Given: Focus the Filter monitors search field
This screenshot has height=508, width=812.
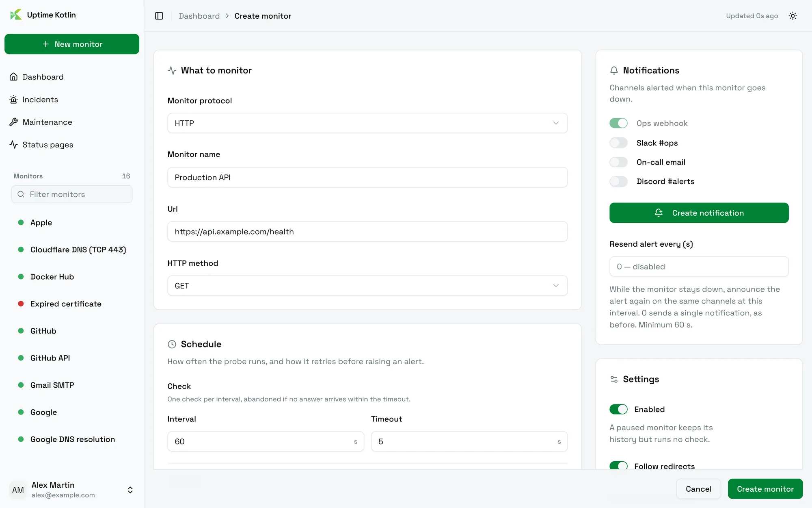Looking at the screenshot, I should pos(72,194).
